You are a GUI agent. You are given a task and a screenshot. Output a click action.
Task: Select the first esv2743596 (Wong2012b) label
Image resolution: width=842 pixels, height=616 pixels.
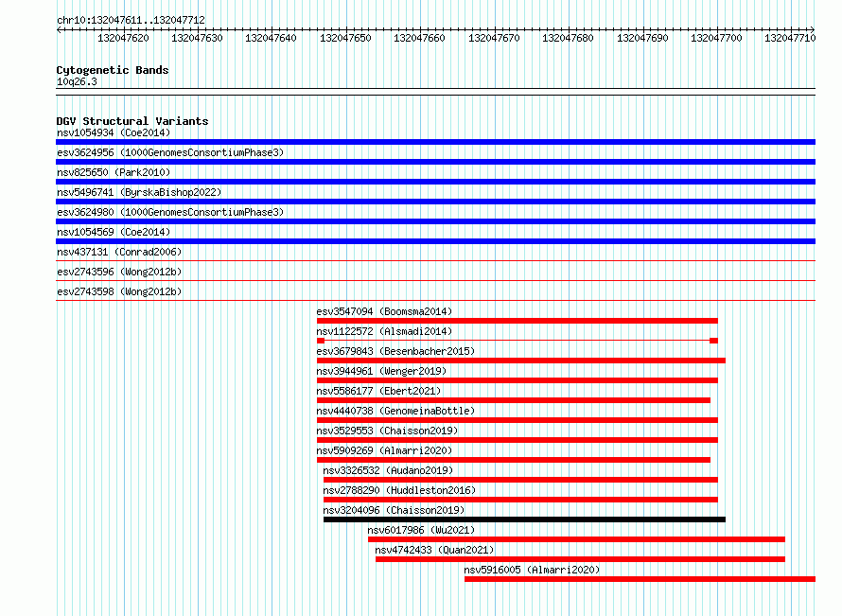pyautogui.click(x=119, y=272)
